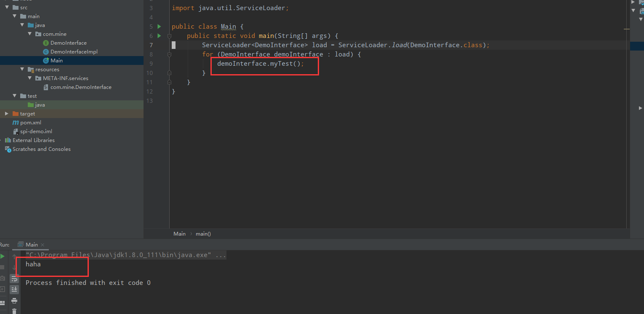Image resolution: width=644 pixels, height=314 pixels.
Task: Place cursor on ServiceLoader.load line 7
Action: click(x=346, y=45)
